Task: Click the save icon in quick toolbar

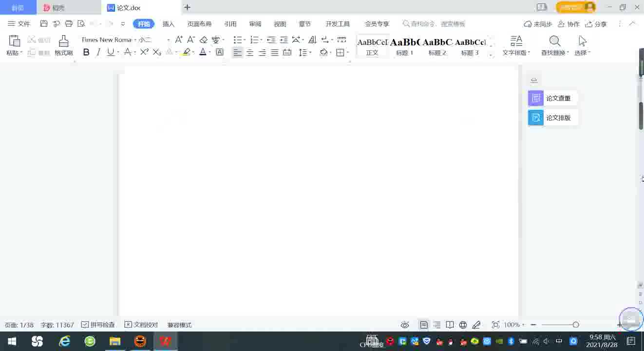Action: pos(44,23)
